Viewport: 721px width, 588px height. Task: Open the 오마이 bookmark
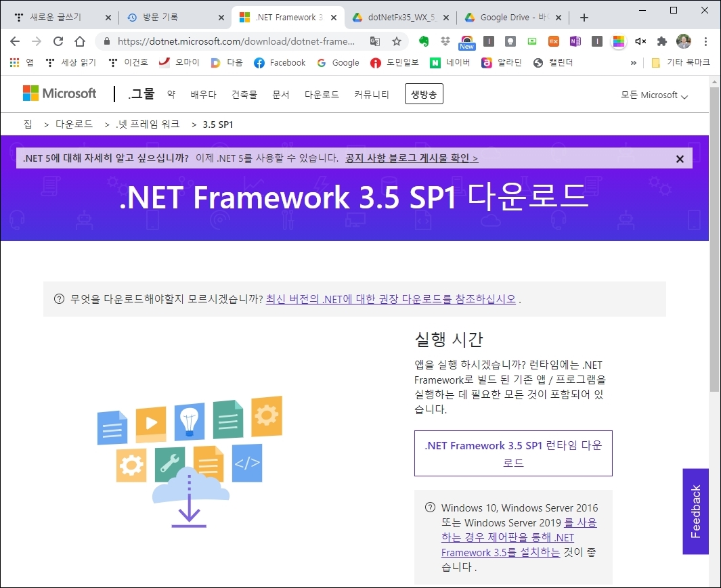coord(179,62)
